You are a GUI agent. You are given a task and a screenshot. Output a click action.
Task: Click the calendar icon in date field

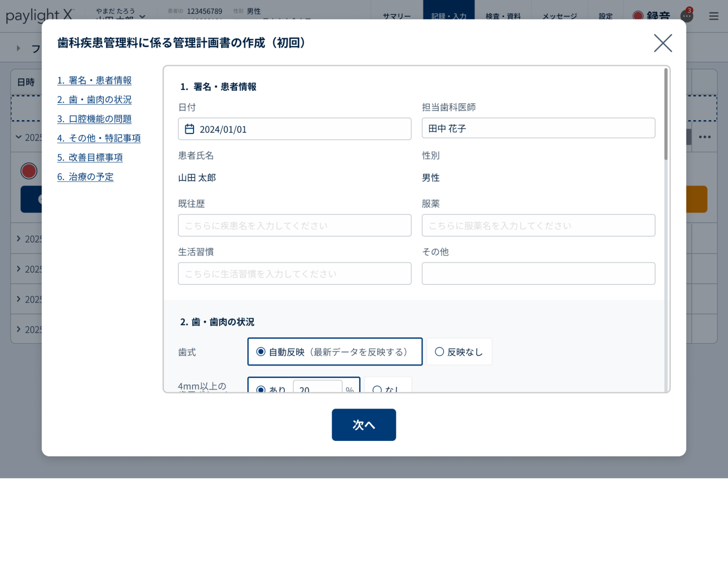pyautogui.click(x=189, y=129)
